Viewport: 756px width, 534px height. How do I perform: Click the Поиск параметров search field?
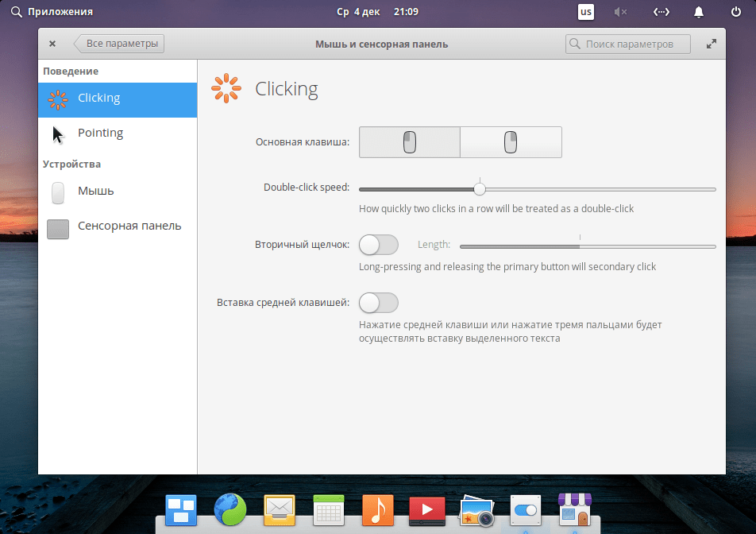627,44
